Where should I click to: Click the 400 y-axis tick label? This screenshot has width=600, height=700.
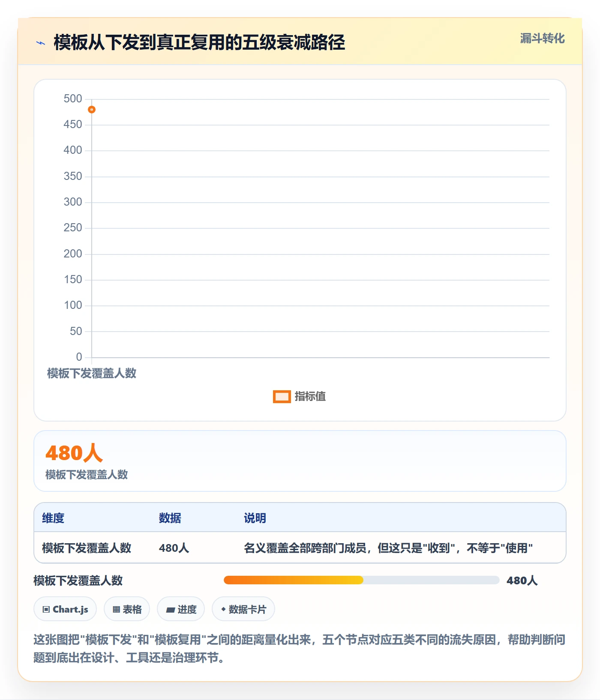[x=73, y=150]
